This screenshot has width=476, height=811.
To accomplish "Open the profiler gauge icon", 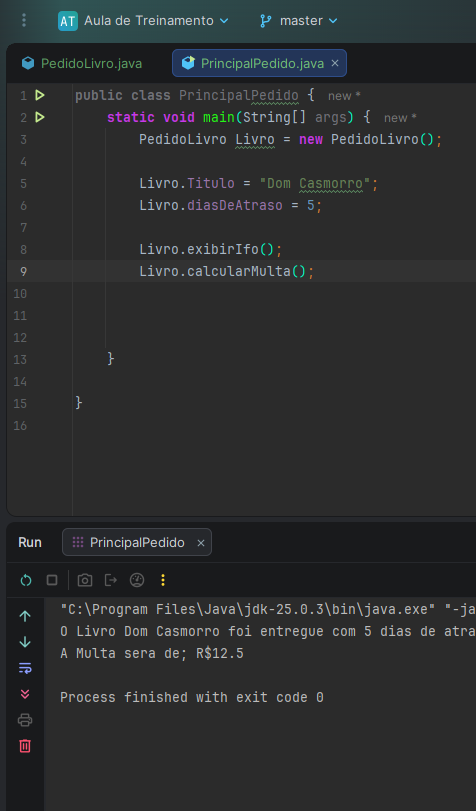I will (137, 580).
